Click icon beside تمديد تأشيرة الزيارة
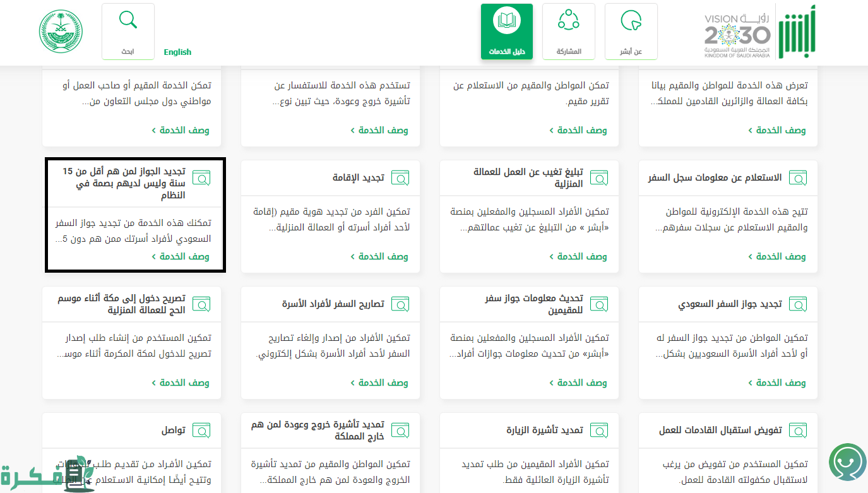Viewport: 868px width, 493px height. point(598,431)
